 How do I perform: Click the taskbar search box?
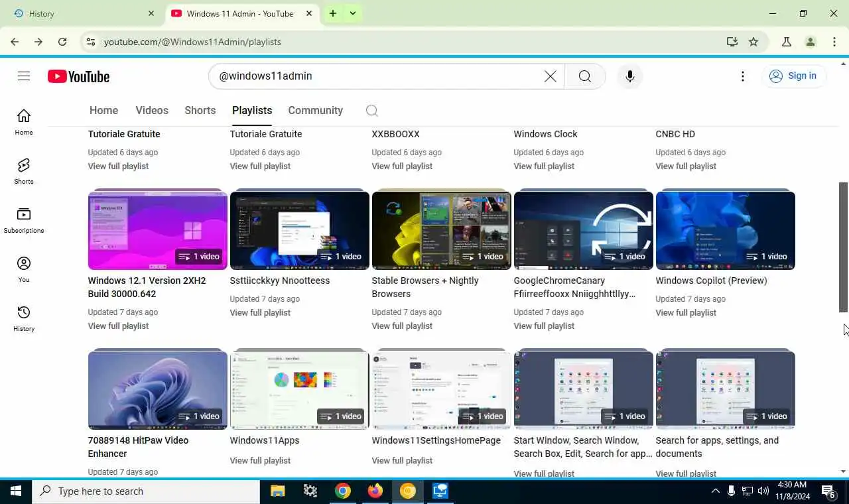(x=146, y=491)
